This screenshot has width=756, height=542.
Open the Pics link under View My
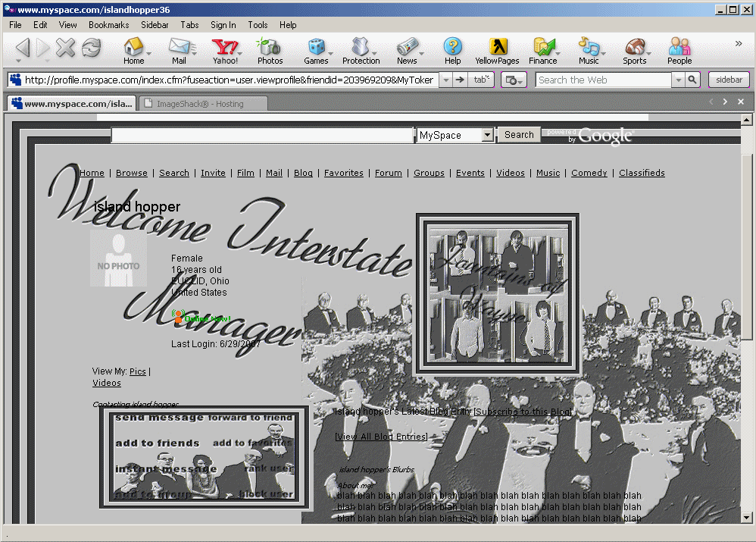[x=137, y=371]
